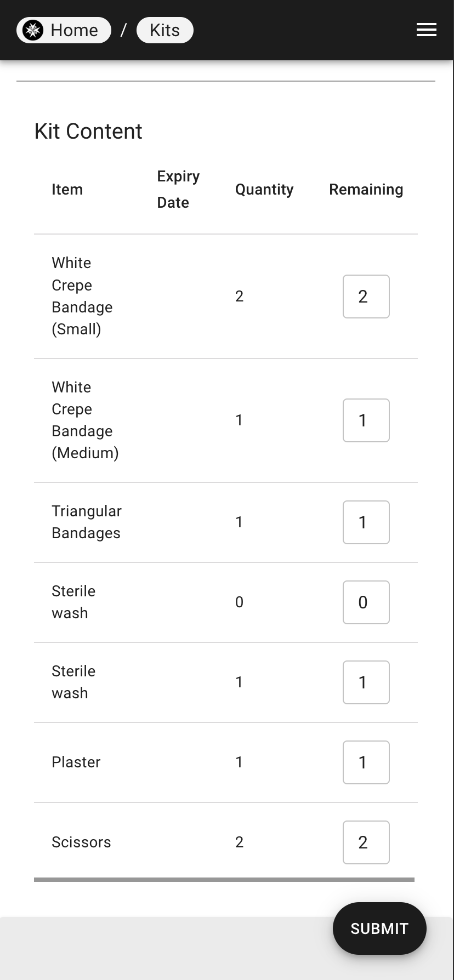The height and width of the screenshot is (980, 454).
Task: Click remaining field for second Sterile wash
Action: point(366,682)
